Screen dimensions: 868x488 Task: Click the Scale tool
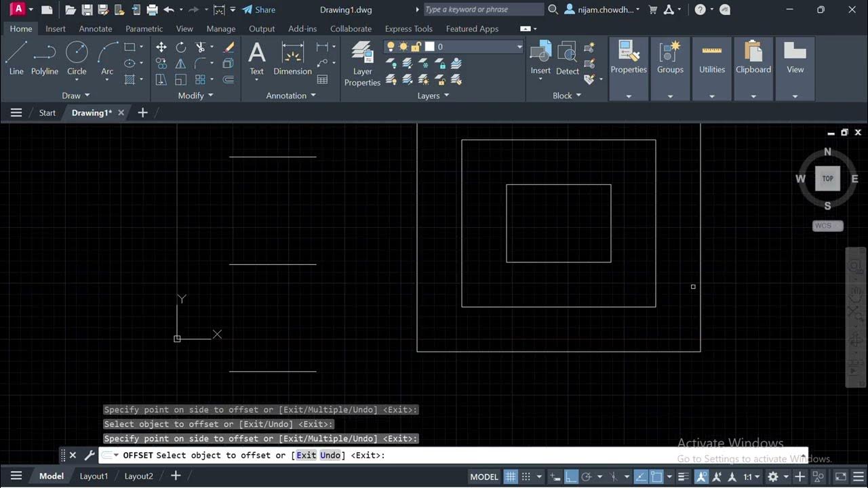(x=181, y=79)
